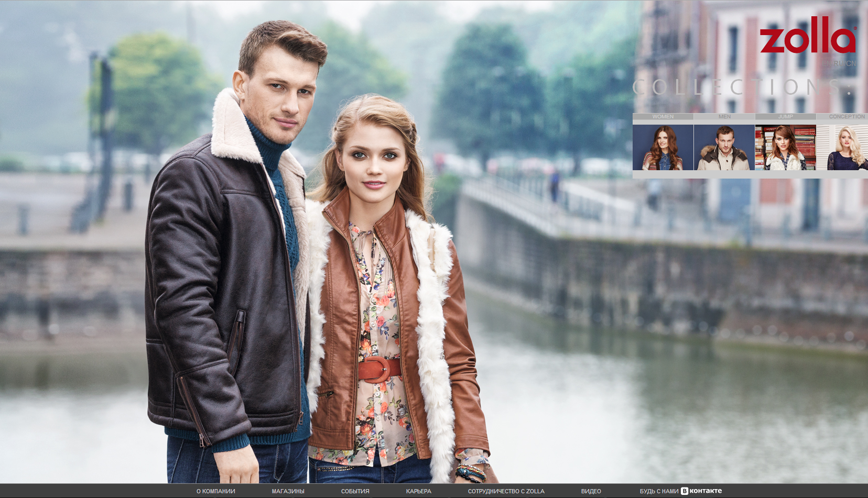Open СОТРУДНИЧЕСТВО С ZOLLA menu item
Screen dimensions: 868x498
[x=506, y=491]
